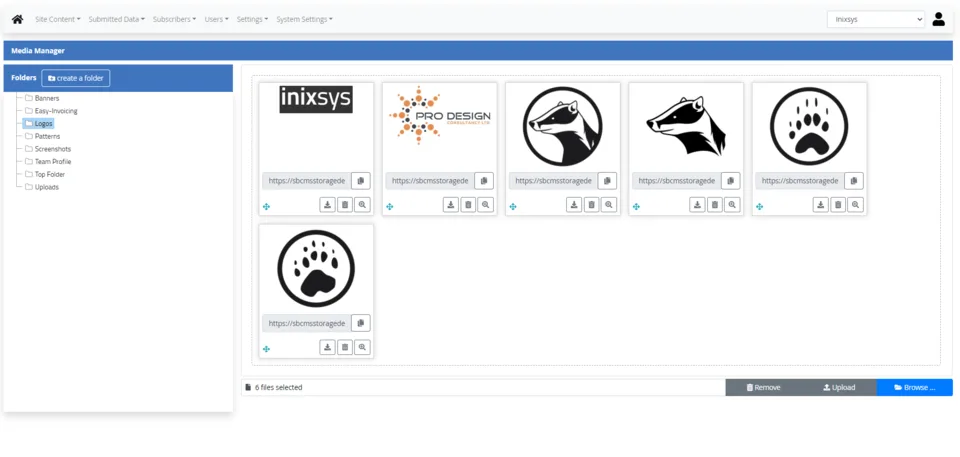
Task: Click the Browse button
Action: point(915,387)
